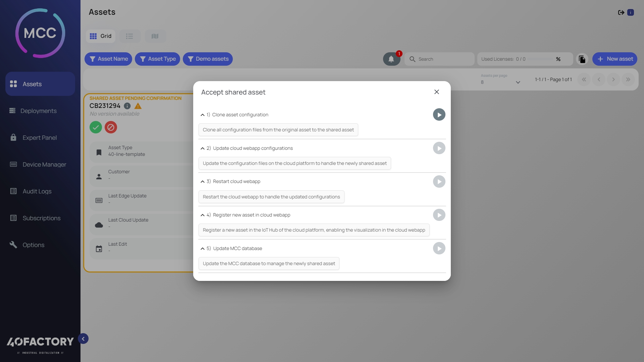Collapse step 2 Update cloud webapp configurations
This screenshot has width=644, height=362.
click(202, 148)
